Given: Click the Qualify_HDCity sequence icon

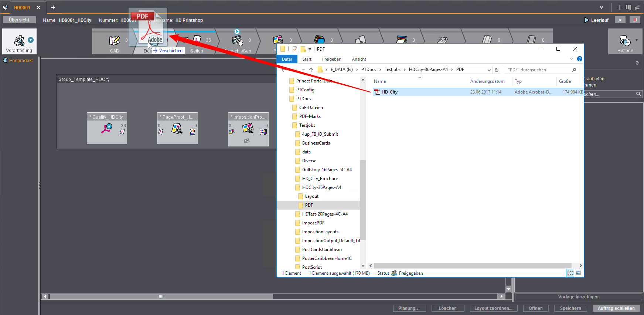Looking at the screenshot, I should click(x=107, y=128).
